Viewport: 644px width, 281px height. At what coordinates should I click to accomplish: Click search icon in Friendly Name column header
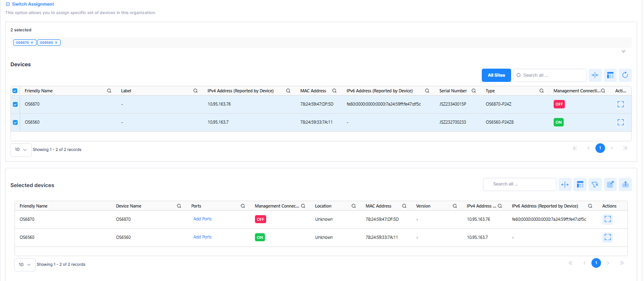[x=109, y=91]
